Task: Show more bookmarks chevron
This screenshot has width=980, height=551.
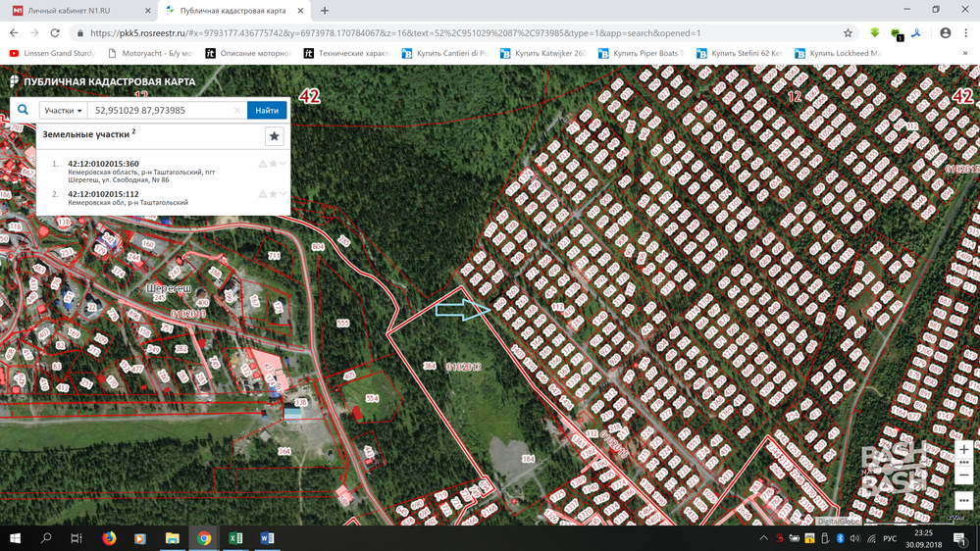Action: click(x=965, y=53)
